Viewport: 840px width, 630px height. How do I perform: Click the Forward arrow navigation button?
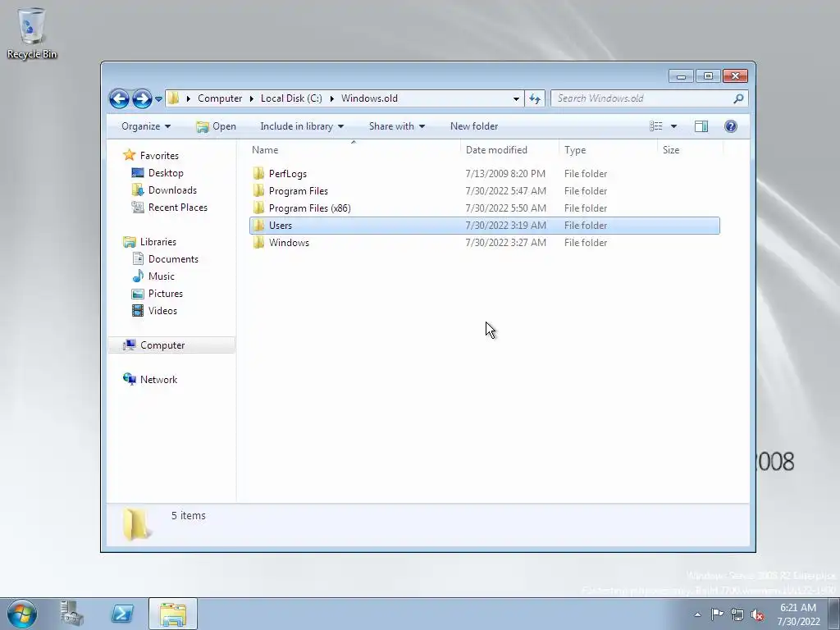point(142,98)
